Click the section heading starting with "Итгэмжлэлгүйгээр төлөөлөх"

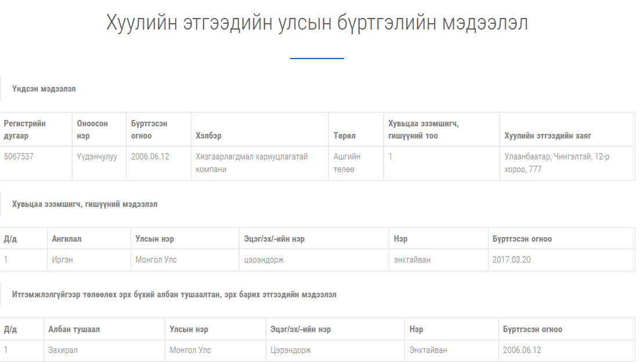tap(174, 294)
